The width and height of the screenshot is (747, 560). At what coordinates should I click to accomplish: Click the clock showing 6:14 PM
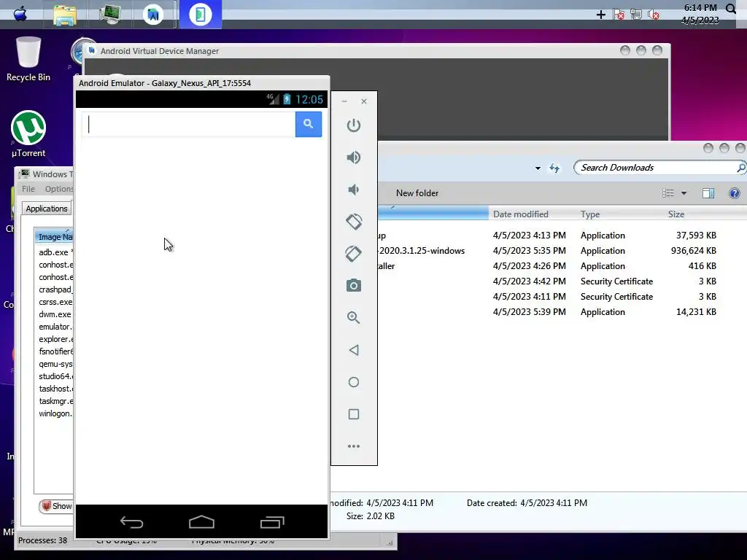(700, 7)
